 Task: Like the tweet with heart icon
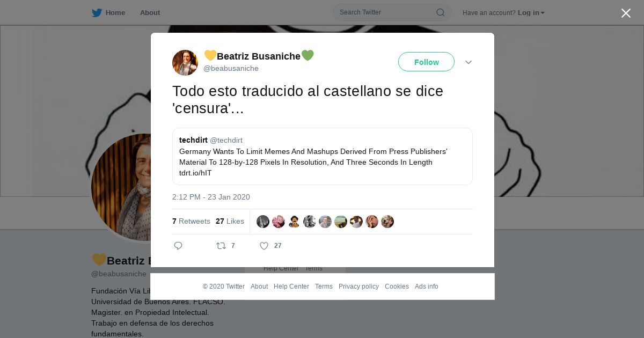264,246
